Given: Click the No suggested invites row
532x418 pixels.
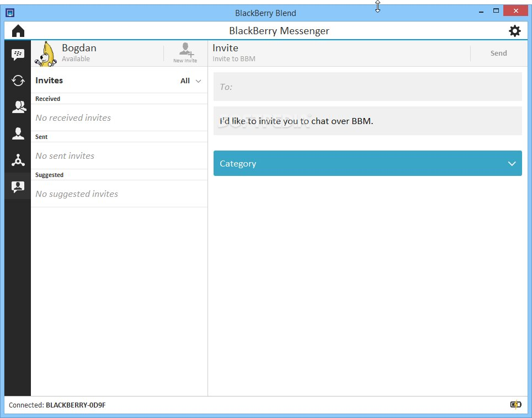Looking at the screenshot, I should (x=119, y=194).
